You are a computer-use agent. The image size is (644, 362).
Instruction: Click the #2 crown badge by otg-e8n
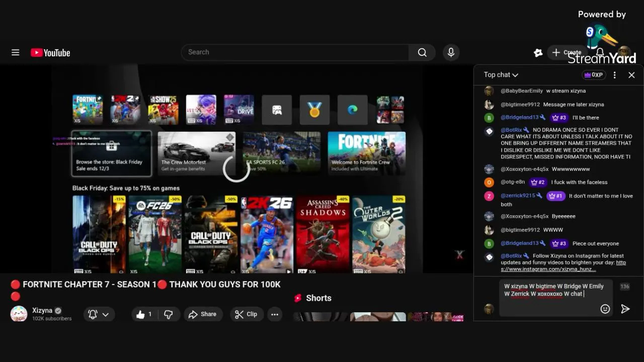tap(537, 183)
